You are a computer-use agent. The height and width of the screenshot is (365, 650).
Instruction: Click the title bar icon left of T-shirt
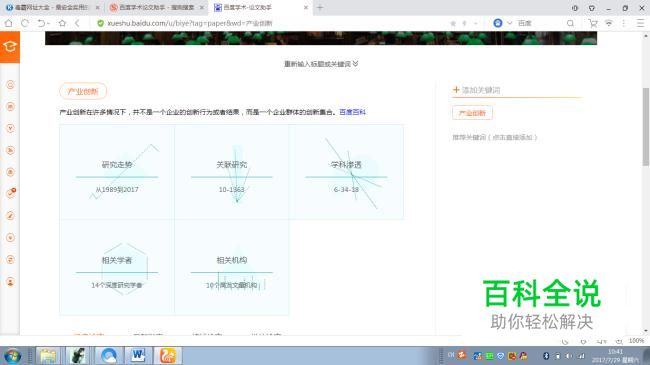[575, 8]
